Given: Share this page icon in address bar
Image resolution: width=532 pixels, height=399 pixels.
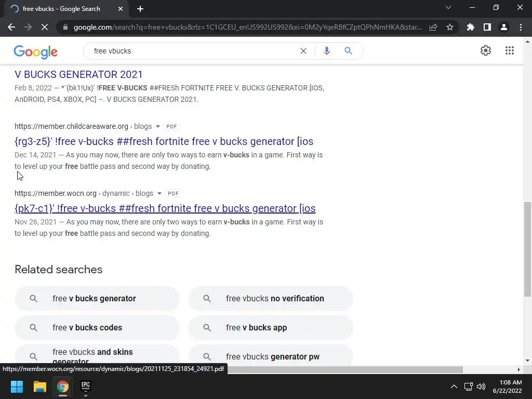Looking at the screenshot, I should coord(433,27).
